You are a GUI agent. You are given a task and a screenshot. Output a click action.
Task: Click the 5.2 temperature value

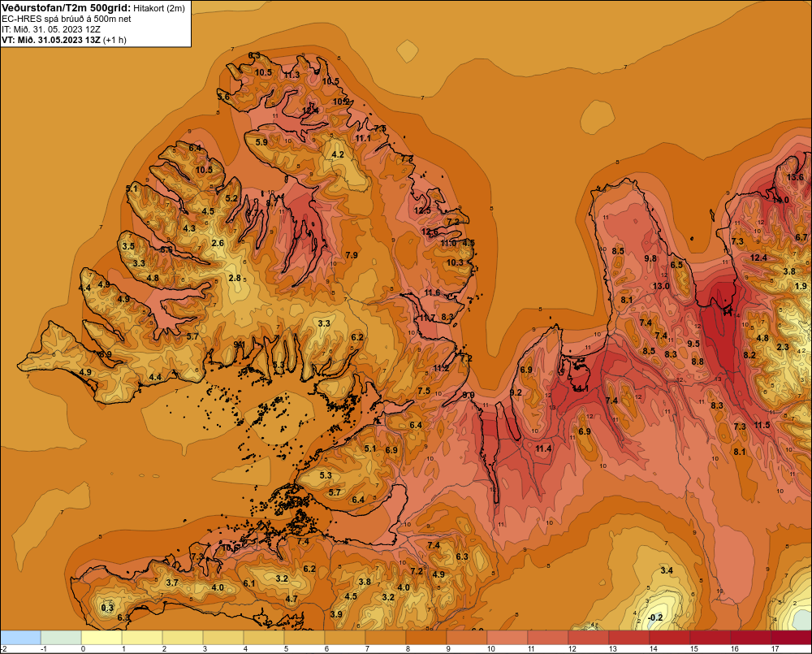[231, 198]
